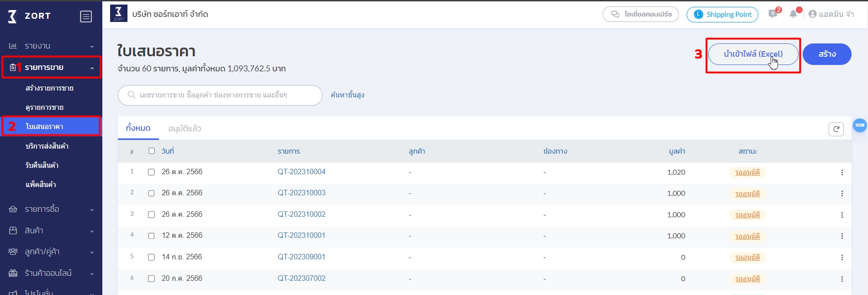
Task: Toggle the select-all checkbox in table header
Action: coord(152,151)
